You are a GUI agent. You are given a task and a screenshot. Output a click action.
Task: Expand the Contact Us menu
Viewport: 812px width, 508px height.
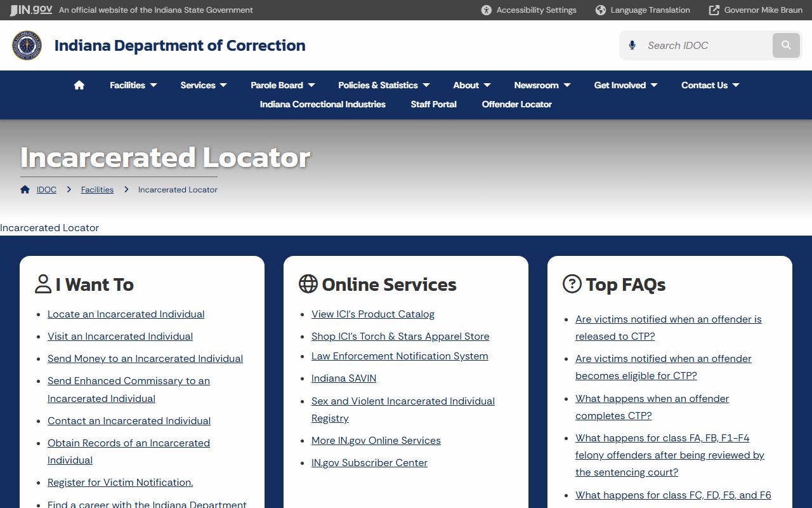[x=710, y=85]
